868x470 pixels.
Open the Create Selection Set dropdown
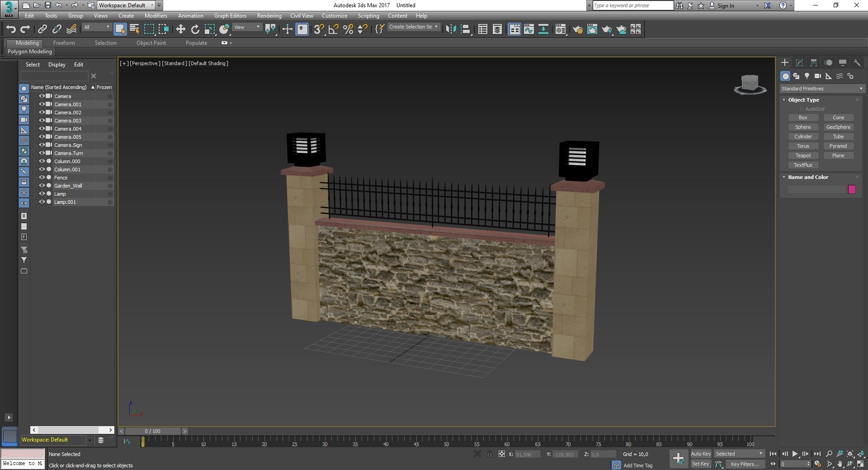pyautogui.click(x=413, y=27)
